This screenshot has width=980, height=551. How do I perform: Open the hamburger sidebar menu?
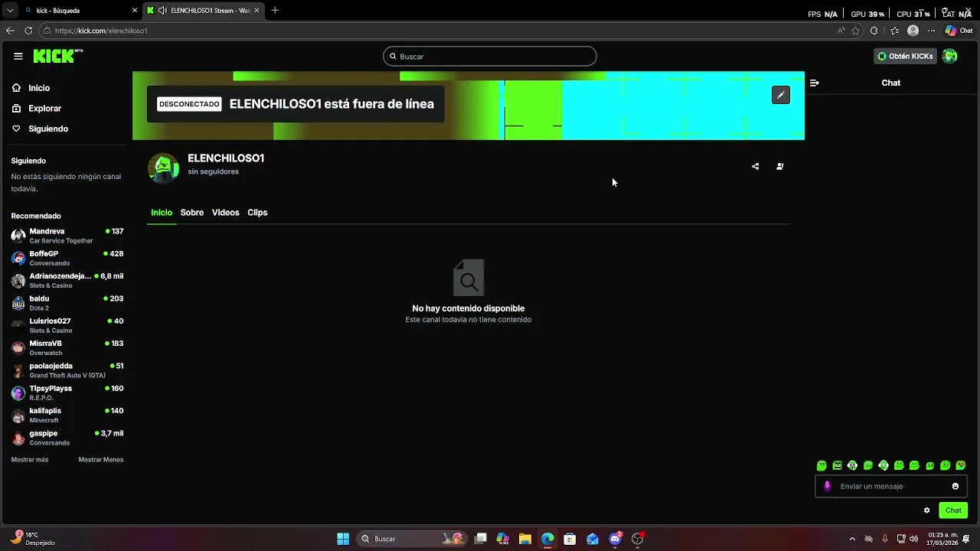(18, 56)
